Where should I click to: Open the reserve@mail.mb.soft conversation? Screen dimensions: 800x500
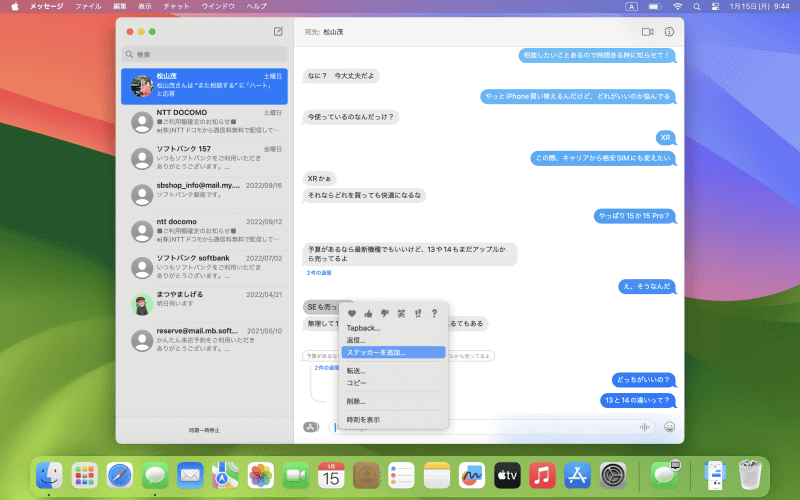[x=205, y=341]
